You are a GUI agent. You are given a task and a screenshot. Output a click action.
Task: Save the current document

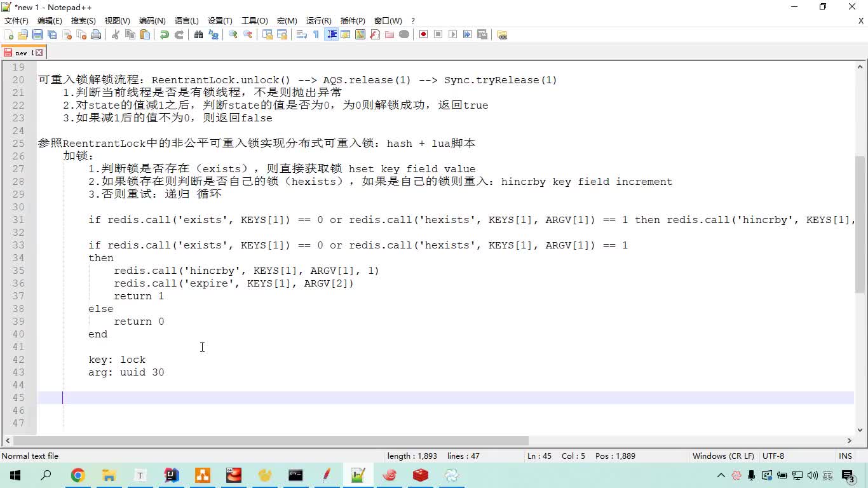click(x=37, y=35)
